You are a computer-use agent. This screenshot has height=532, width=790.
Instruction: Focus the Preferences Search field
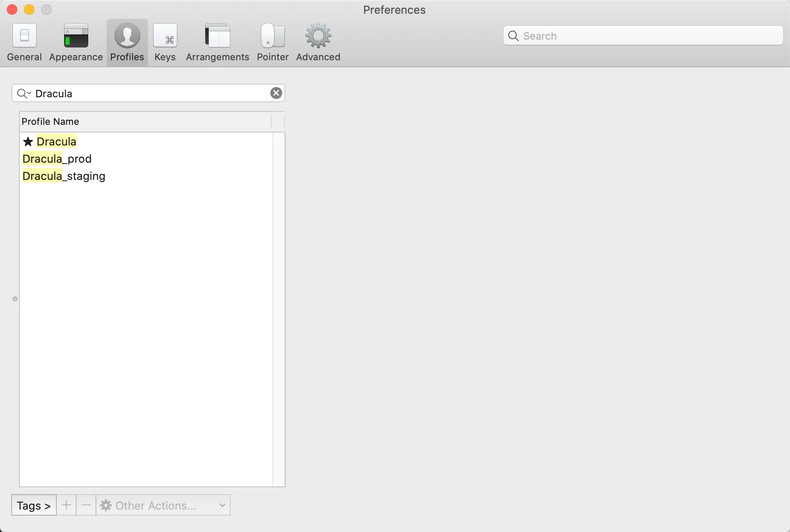click(643, 36)
